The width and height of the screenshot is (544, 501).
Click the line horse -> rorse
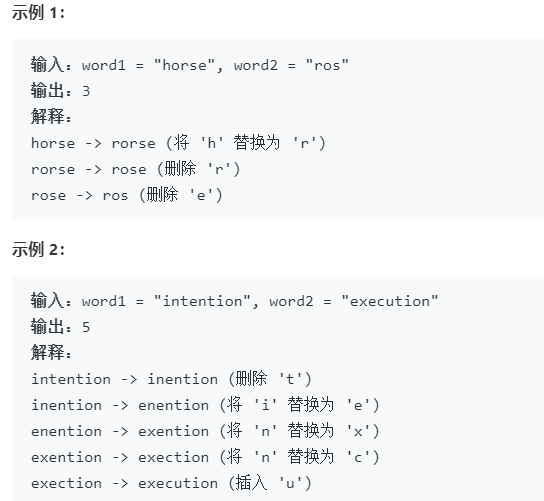click(178, 143)
